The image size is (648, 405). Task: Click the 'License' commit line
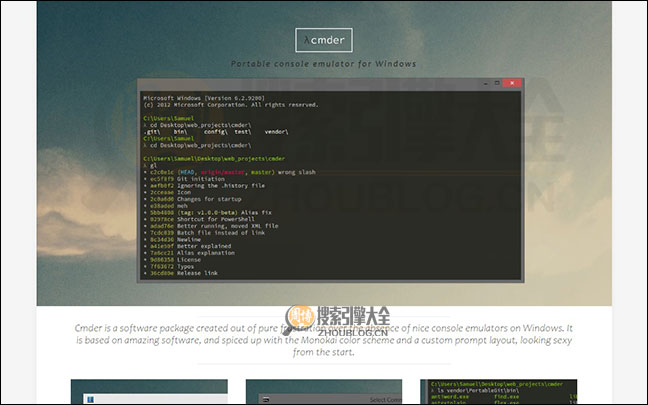172,260
